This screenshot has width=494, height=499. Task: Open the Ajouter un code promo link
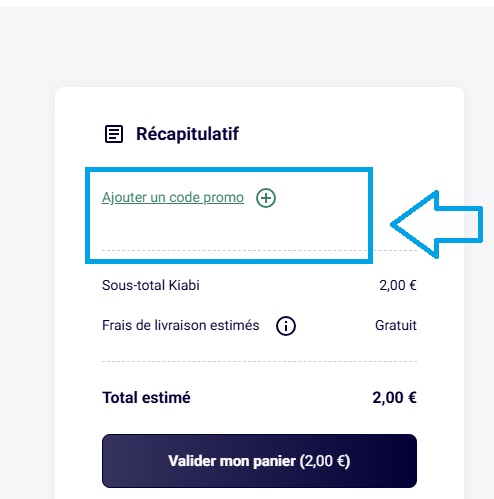click(x=173, y=197)
